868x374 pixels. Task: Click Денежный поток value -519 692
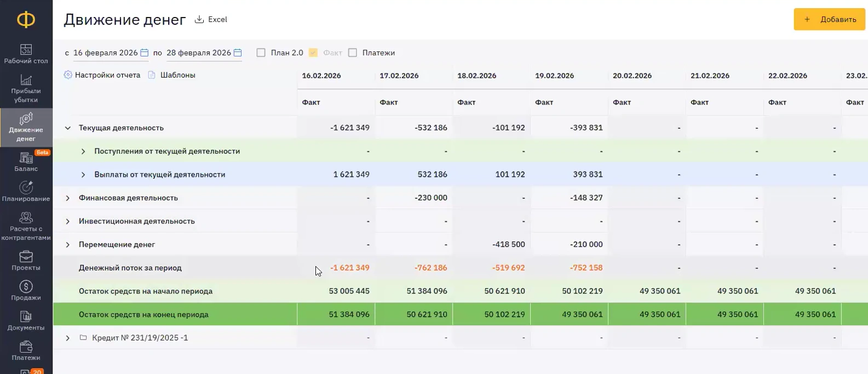pyautogui.click(x=509, y=268)
